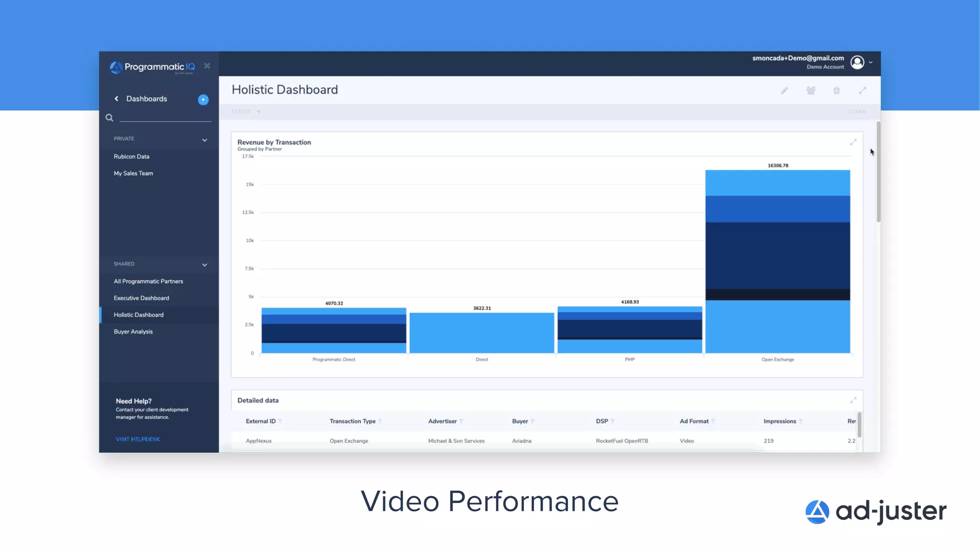
Task: Delete dashboard with the trash icon
Action: tap(836, 90)
